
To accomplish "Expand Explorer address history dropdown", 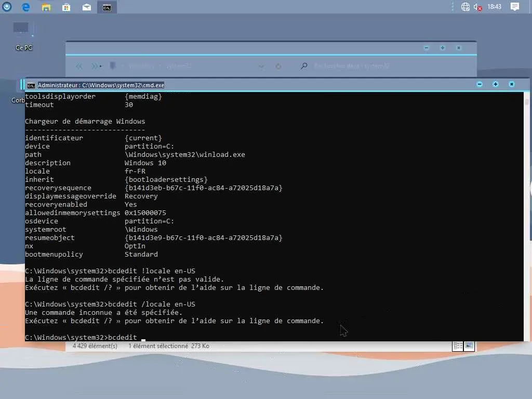I will 261,67.
